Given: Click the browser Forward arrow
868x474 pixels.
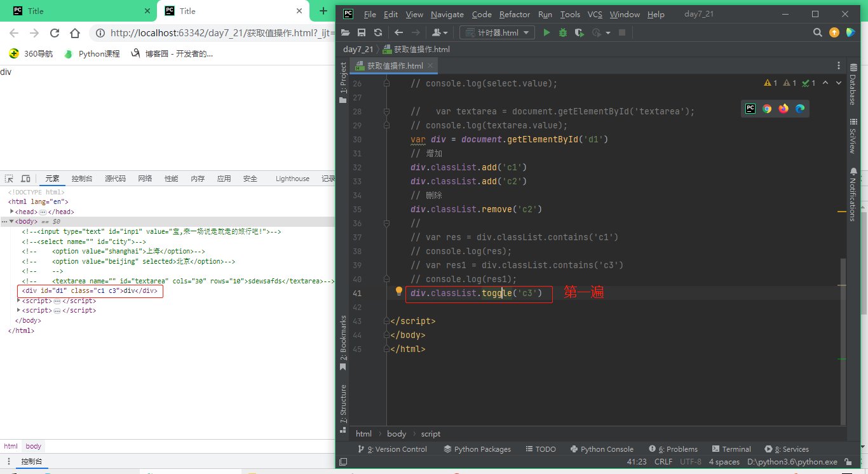Looking at the screenshot, I should [34, 33].
